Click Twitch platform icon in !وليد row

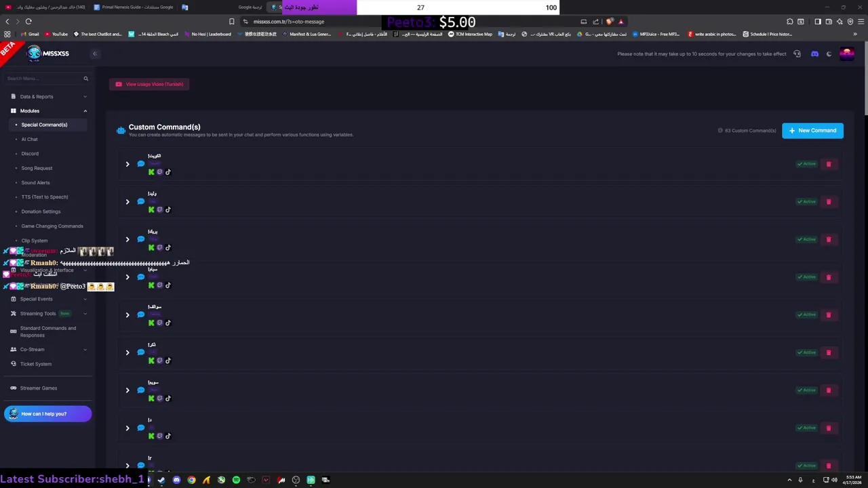(x=159, y=210)
